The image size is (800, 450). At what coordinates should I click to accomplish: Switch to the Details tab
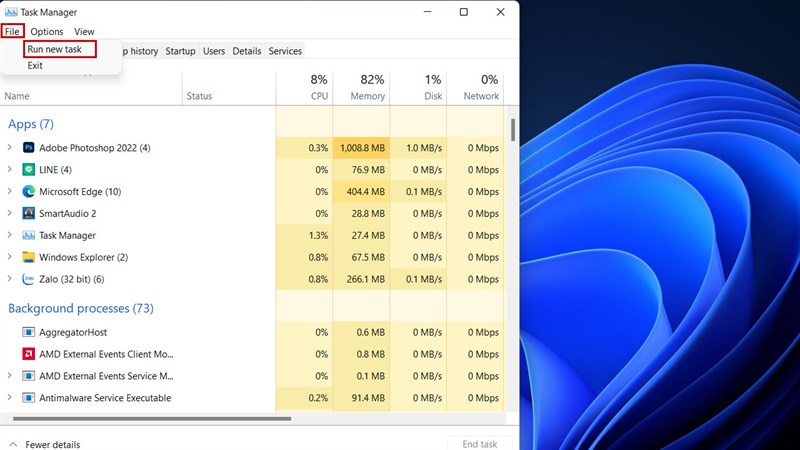(247, 51)
